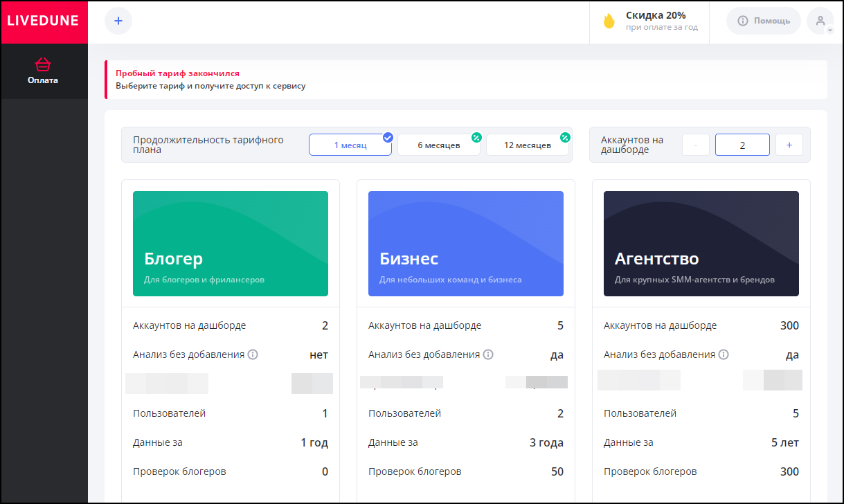
Task: Click Агентство Данные за value 5 лет
Action: 785,442
